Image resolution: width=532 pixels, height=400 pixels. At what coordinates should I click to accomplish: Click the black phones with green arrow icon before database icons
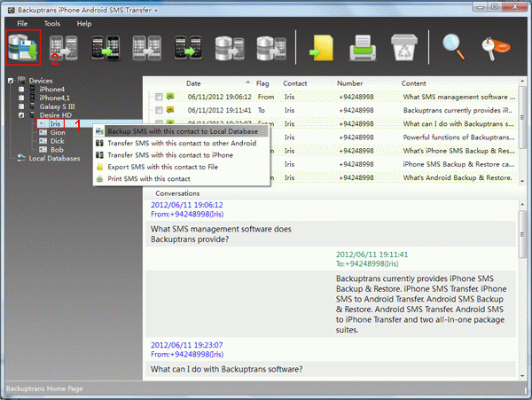[x=188, y=48]
